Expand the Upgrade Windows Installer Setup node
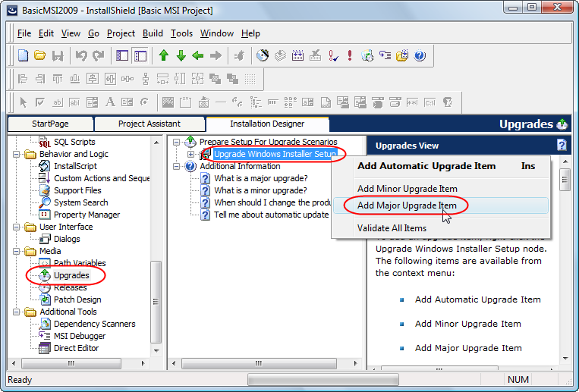This screenshot has height=392, width=579. pos(190,154)
